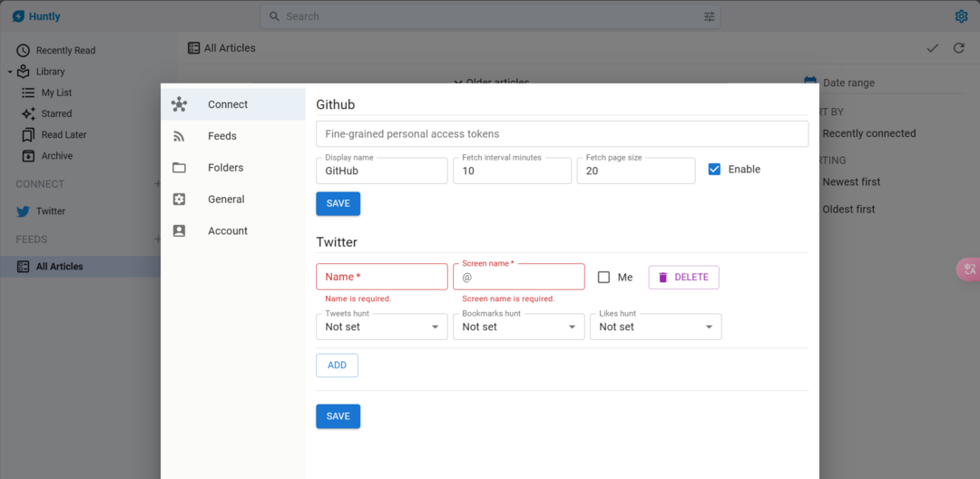
Task: Open the Bookmarks hunt dropdown
Action: 518,327
